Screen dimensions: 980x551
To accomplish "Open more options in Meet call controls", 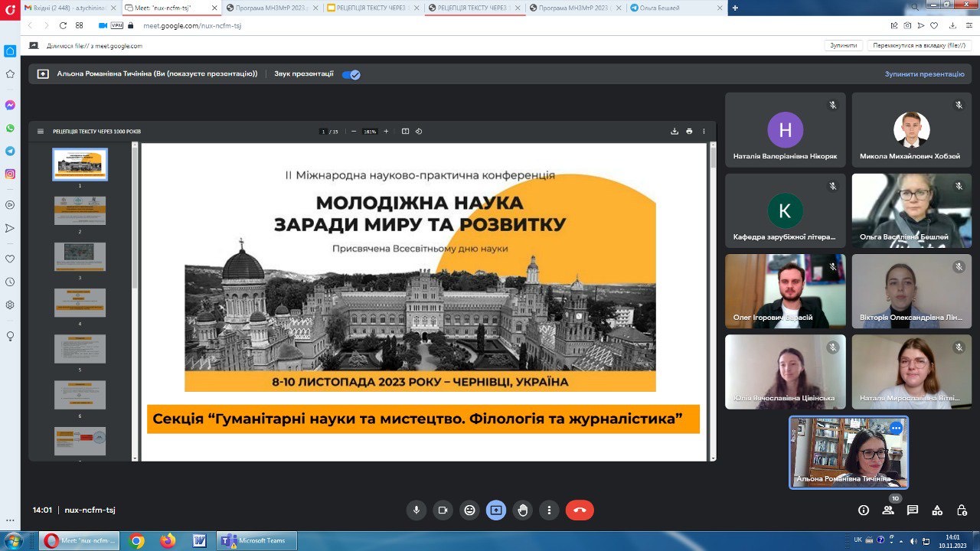I will [x=550, y=510].
